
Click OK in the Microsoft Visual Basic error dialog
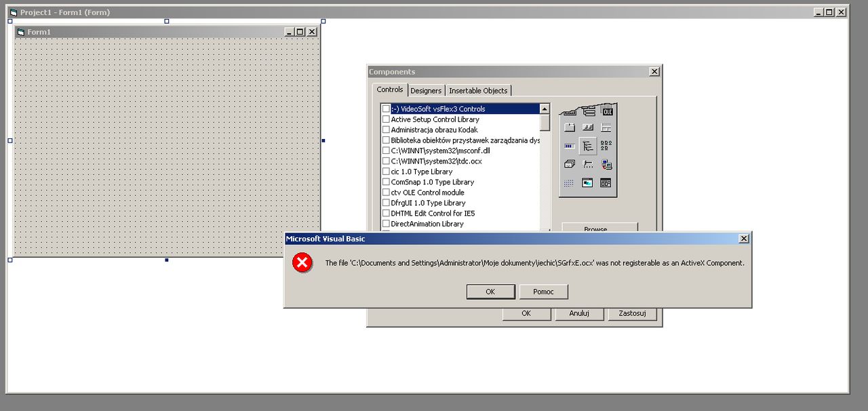pos(490,292)
